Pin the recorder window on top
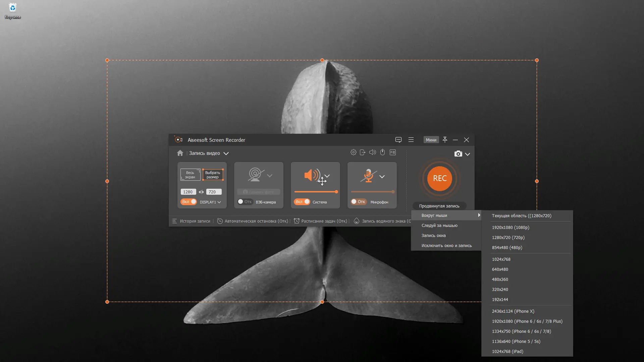Viewport: 644px width, 362px height. click(445, 140)
